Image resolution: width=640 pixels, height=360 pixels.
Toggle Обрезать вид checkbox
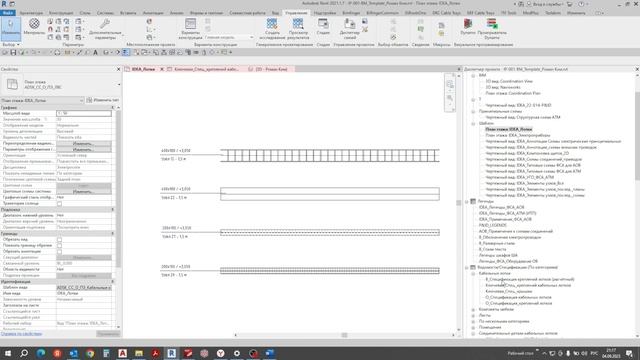pyautogui.click(x=60, y=240)
